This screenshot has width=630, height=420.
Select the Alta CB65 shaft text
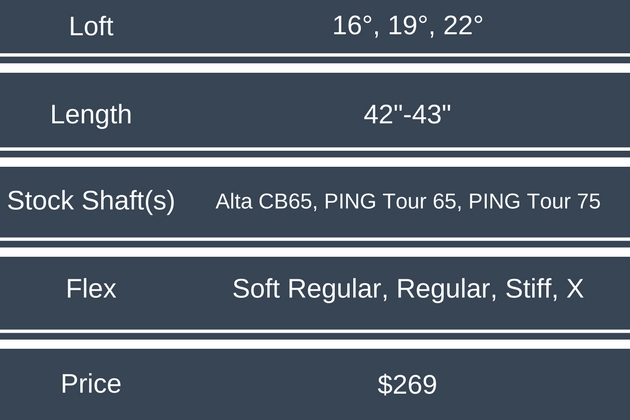click(267, 202)
